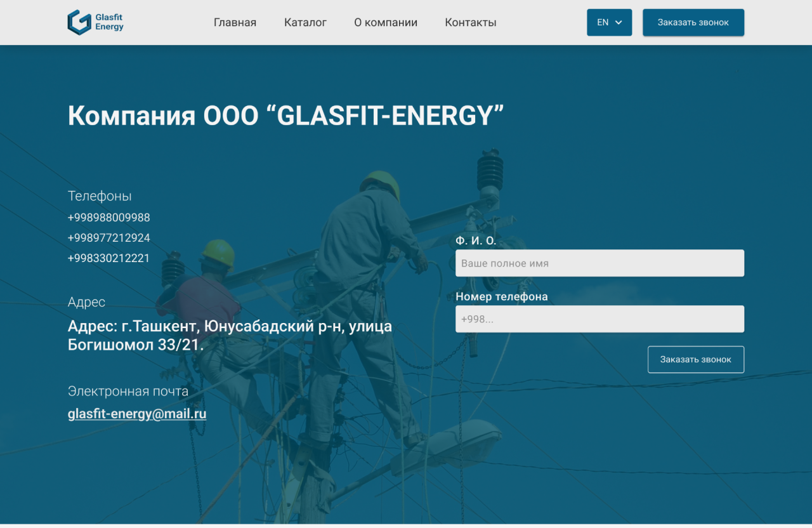Select Контакты in the navigation bar

click(x=471, y=22)
